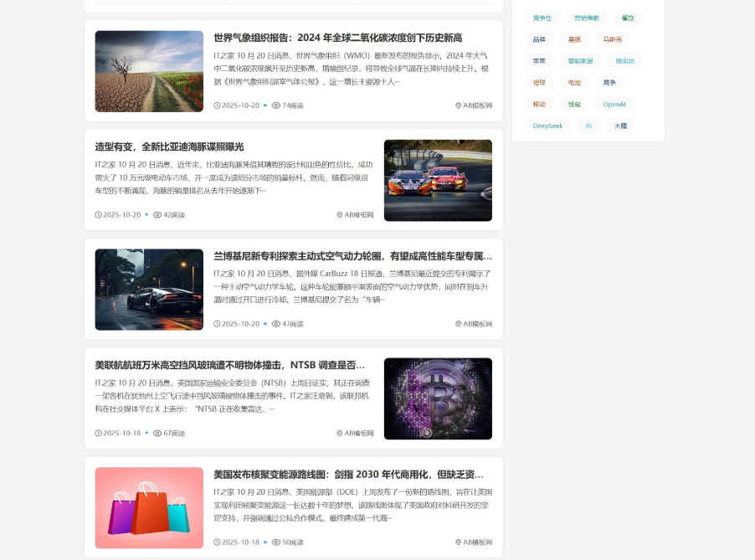755x560 pixels.
Task: Open the DeepSeek tag
Action: pyautogui.click(x=548, y=125)
